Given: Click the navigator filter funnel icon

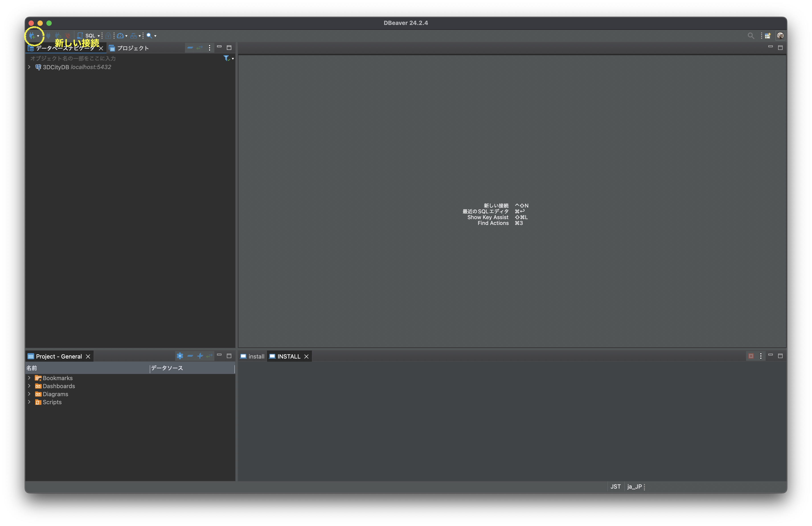Looking at the screenshot, I should (x=226, y=58).
